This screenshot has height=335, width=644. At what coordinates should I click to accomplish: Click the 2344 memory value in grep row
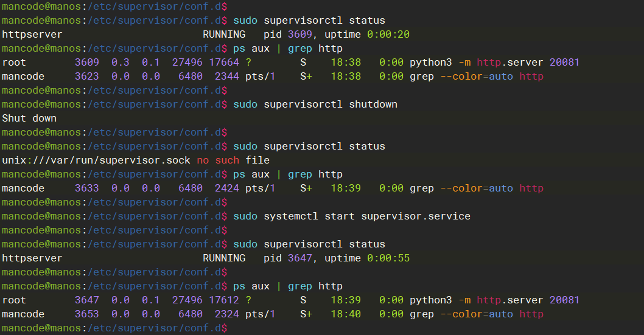(x=227, y=77)
